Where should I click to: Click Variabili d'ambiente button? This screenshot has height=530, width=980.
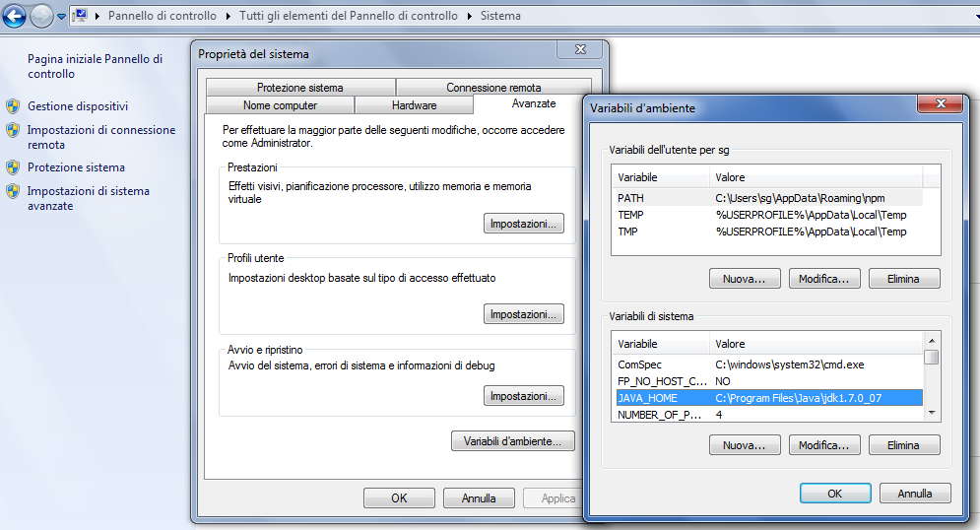click(512, 441)
